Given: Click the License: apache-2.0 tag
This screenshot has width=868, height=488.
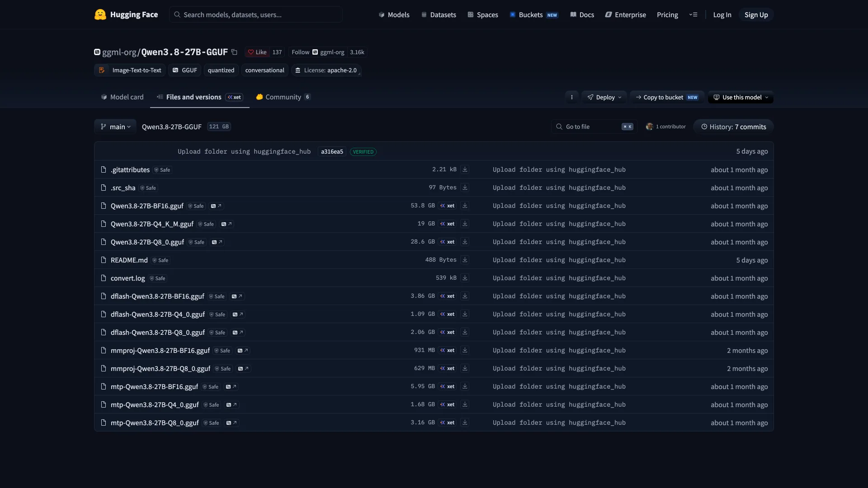Looking at the screenshot, I should click(x=326, y=70).
